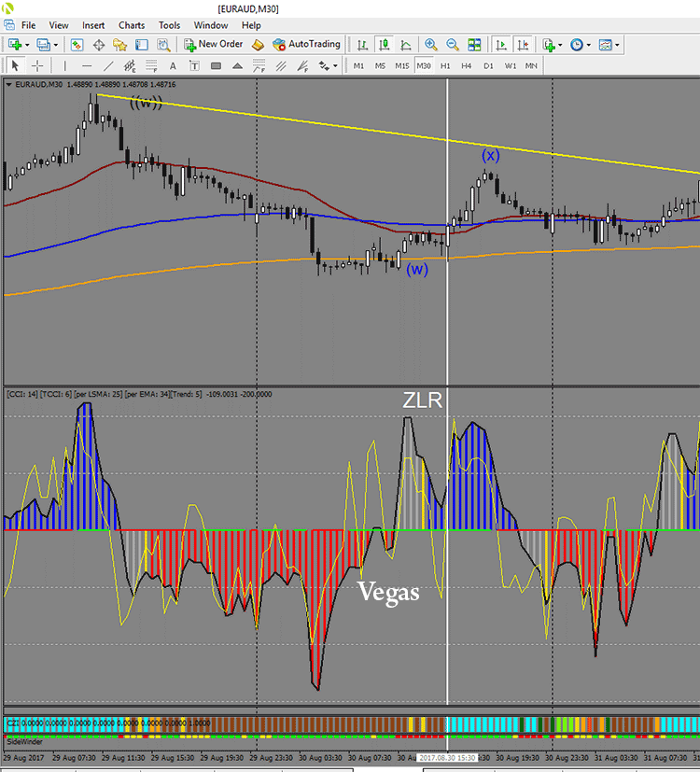Open the Window menu
This screenshot has width=700, height=772.
[x=211, y=25]
